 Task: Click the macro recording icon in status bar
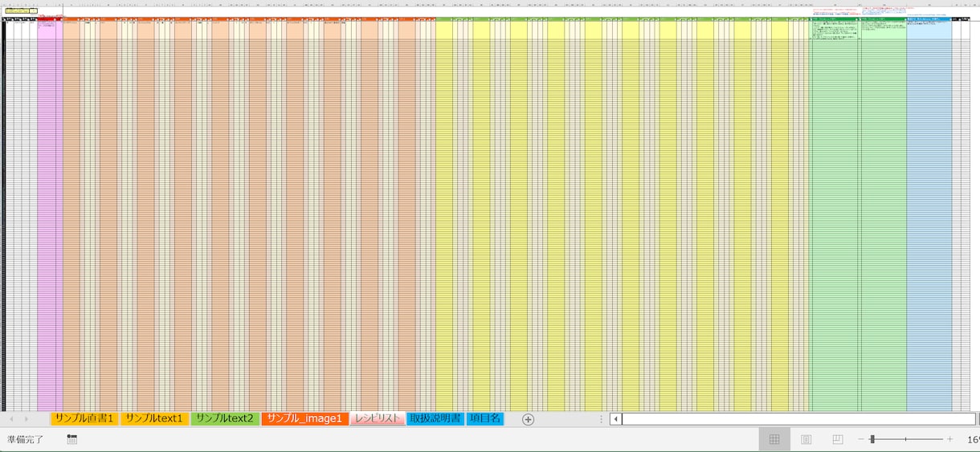[x=71, y=439]
